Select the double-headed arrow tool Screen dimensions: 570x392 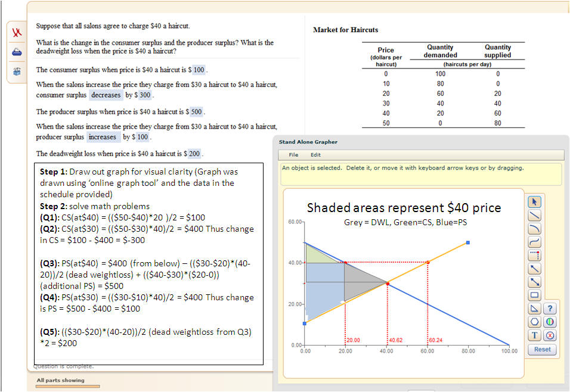[x=535, y=281]
